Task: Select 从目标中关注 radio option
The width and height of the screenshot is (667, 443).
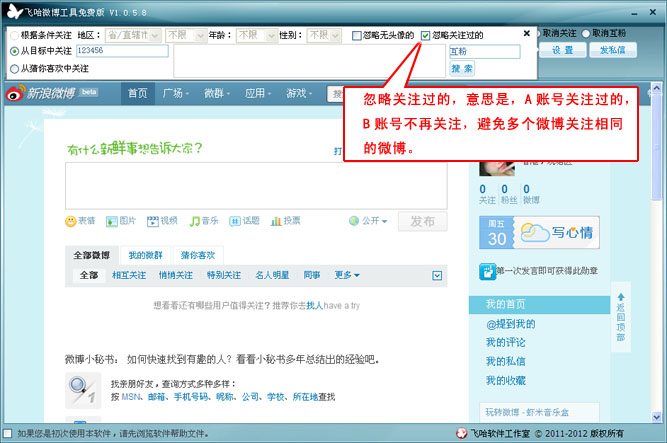Action: [14, 51]
